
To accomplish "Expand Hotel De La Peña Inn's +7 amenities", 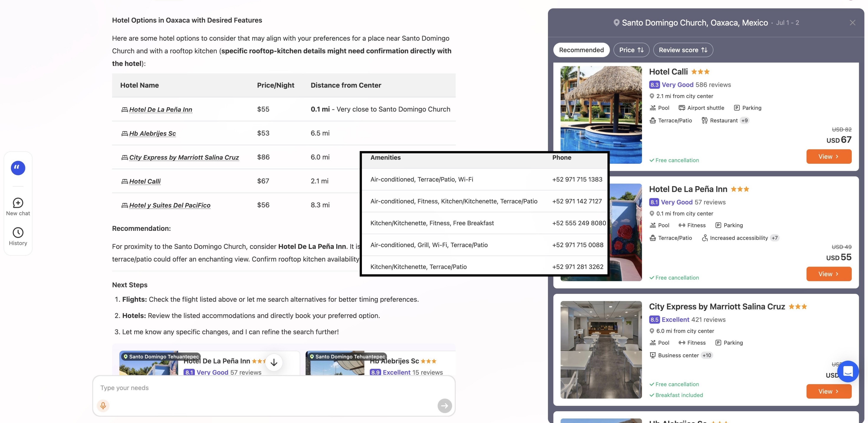I will (x=775, y=238).
